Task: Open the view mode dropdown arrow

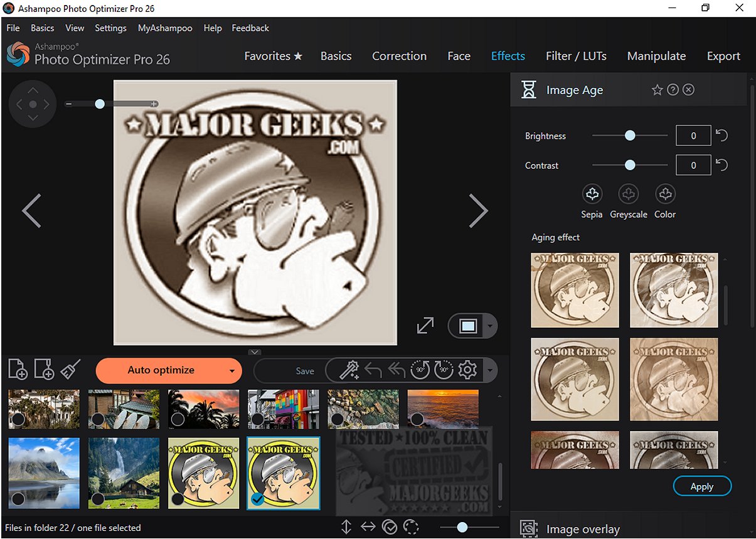Action: [x=490, y=326]
